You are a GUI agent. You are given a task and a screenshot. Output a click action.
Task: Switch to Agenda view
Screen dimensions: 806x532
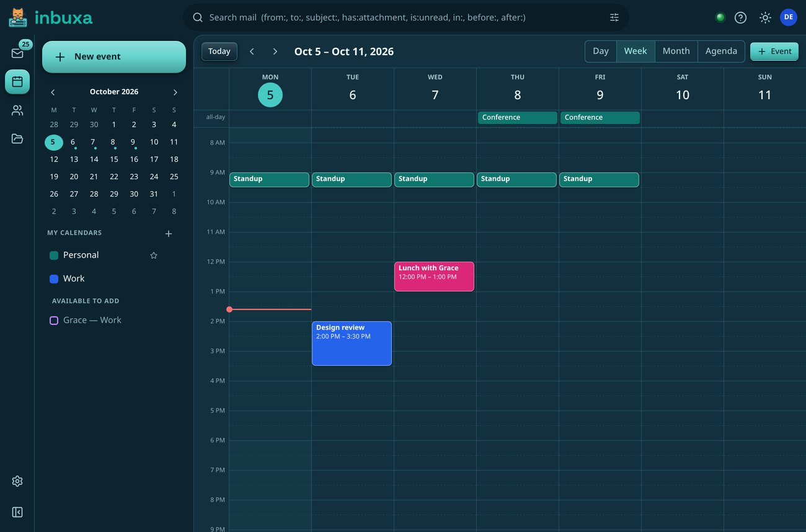pyautogui.click(x=721, y=51)
